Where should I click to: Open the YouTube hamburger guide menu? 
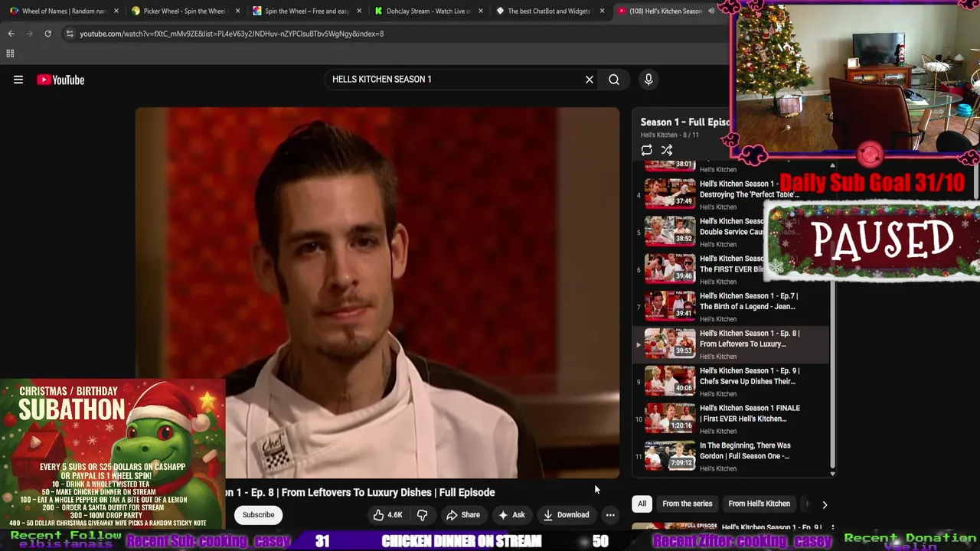(18, 80)
